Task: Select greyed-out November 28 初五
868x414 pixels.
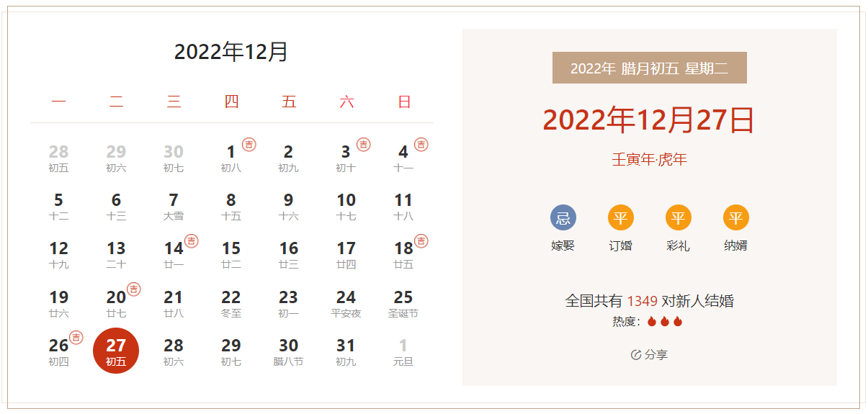Action: tap(59, 158)
